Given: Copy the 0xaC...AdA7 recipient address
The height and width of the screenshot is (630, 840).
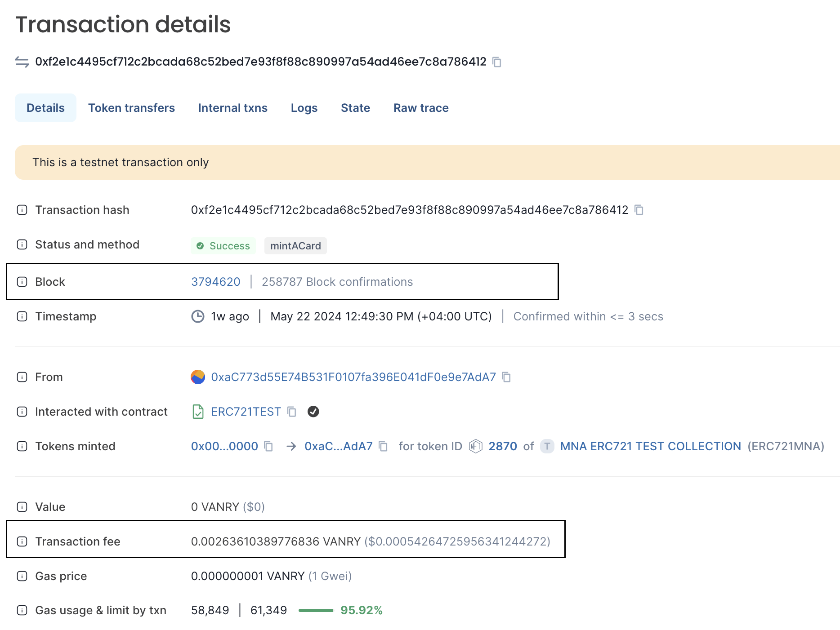Looking at the screenshot, I should [x=383, y=446].
